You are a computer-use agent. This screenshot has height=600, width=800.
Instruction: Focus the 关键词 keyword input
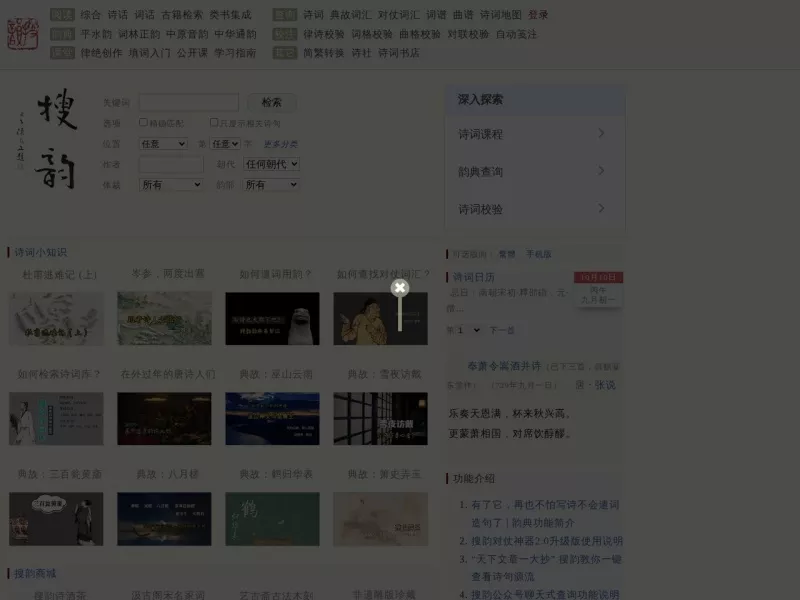click(189, 103)
